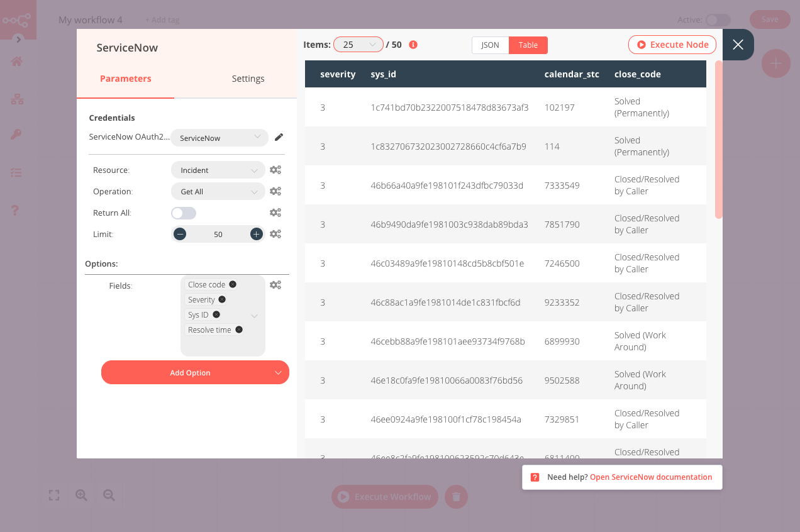
Task: Switch to the JSON output tab
Action: pyautogui.click(x=490, y=45)
